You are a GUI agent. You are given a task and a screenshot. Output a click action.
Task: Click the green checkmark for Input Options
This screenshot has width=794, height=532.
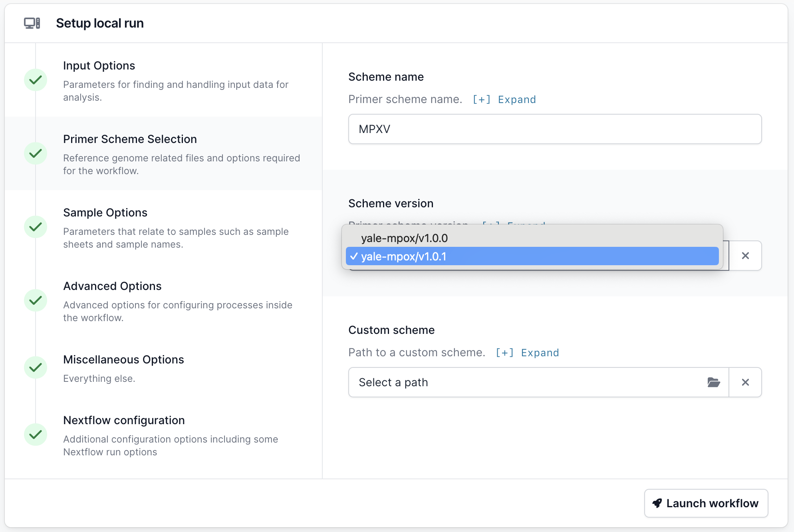coord(36,80)
